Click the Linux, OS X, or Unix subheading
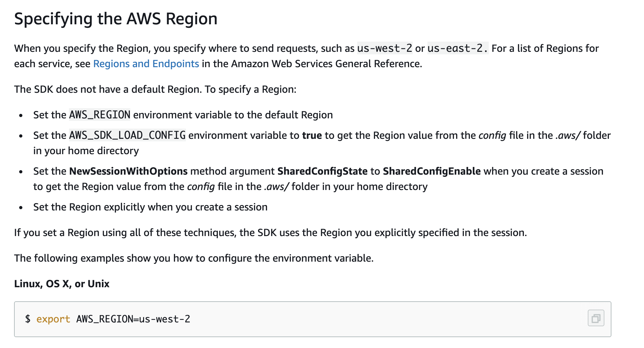The image size is (644, 348). coord(62,284)
